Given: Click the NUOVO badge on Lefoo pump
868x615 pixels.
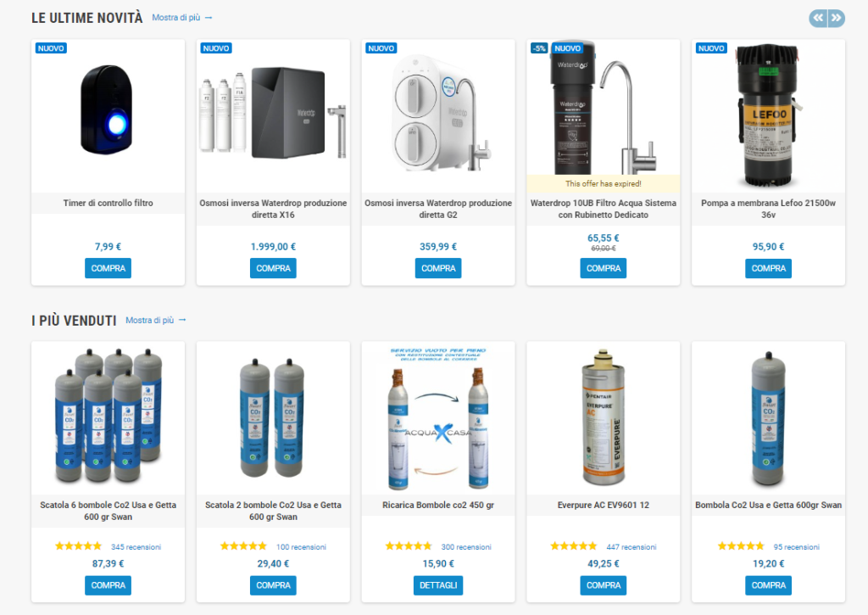Looking at the screenshot, I should tap(711, 48).
